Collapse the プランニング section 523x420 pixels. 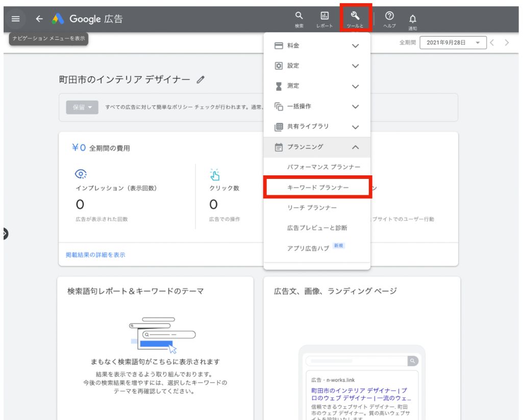355,147
